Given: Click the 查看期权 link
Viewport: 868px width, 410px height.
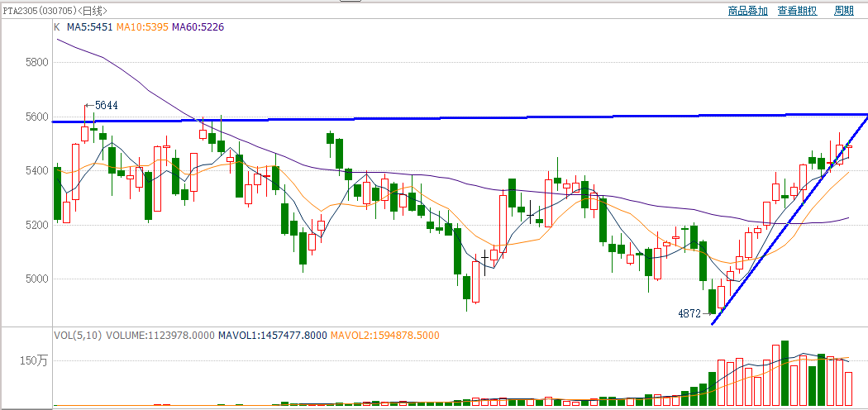Looking at the screenshot, I should (x=797, y=11).
